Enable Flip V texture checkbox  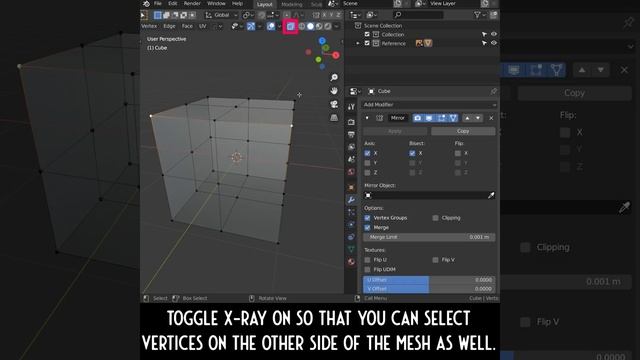pyautogui.click(x=436, y=260)
